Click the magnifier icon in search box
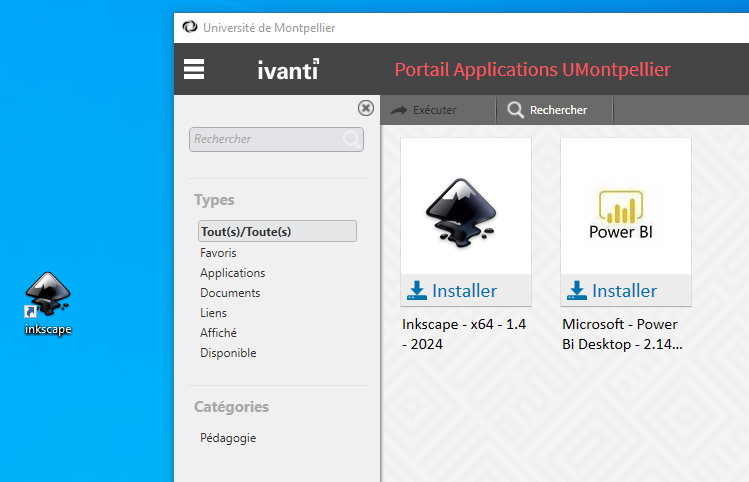Image resolution: width=749 pixels, height=482 pixels. click(x=351, y=139)
